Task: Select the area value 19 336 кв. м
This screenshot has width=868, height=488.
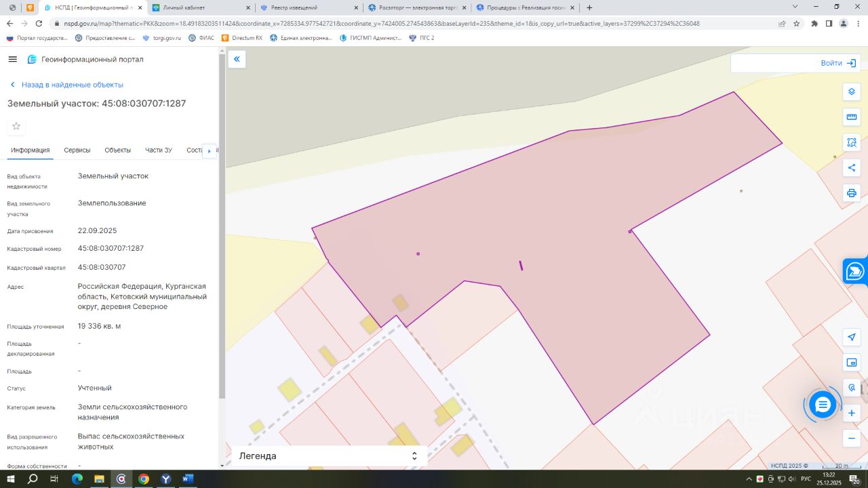Action: (100, 326)
